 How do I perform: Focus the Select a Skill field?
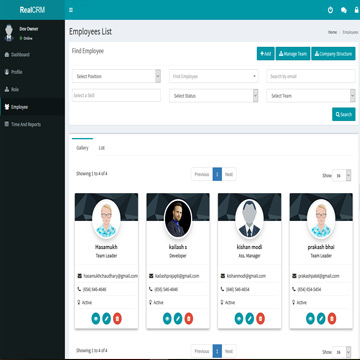[x=116, y=95]
